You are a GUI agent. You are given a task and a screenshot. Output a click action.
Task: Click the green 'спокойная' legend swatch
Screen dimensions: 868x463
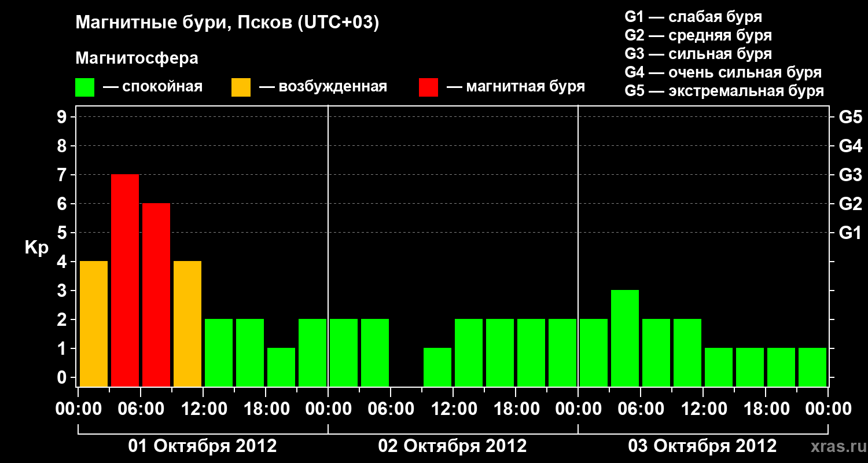point(85,87)
